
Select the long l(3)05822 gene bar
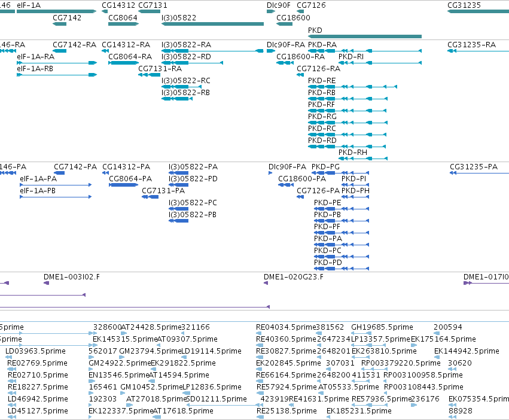[x=212, y=24]
